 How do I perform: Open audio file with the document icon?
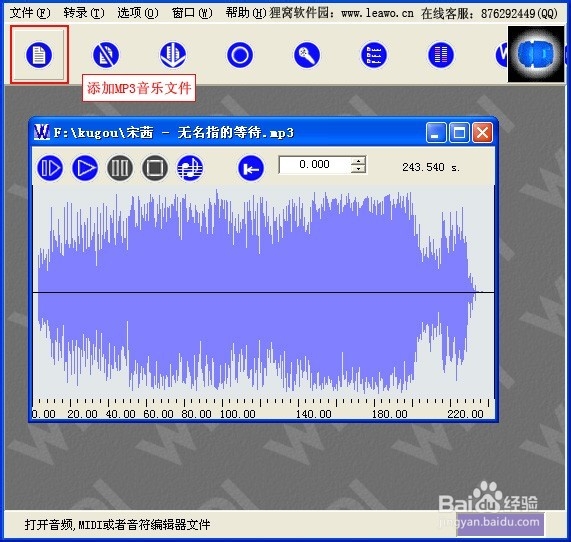point(39,55)
